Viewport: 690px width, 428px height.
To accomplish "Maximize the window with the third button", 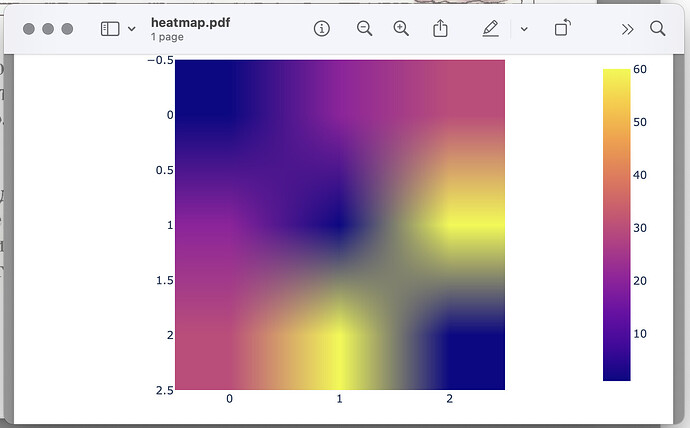I will 67,29.
